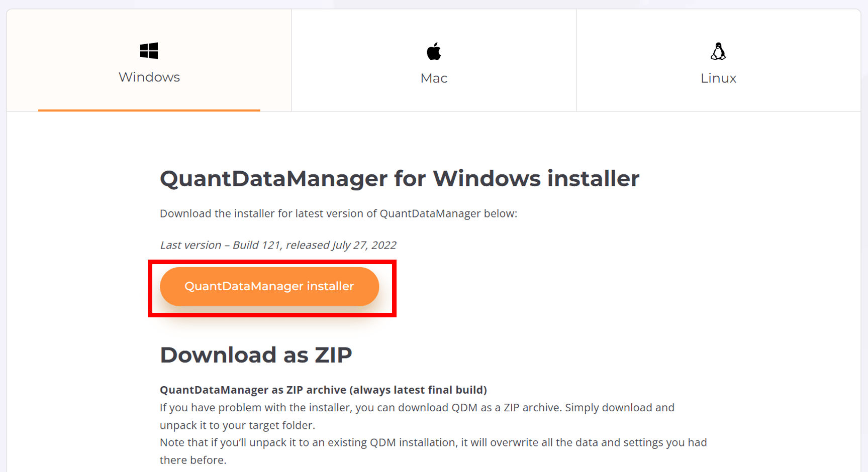The height and width of the screenshot is (472, 868).
Task: Click the "Download as ZIP" heading
Action: [x=256, y=355]
